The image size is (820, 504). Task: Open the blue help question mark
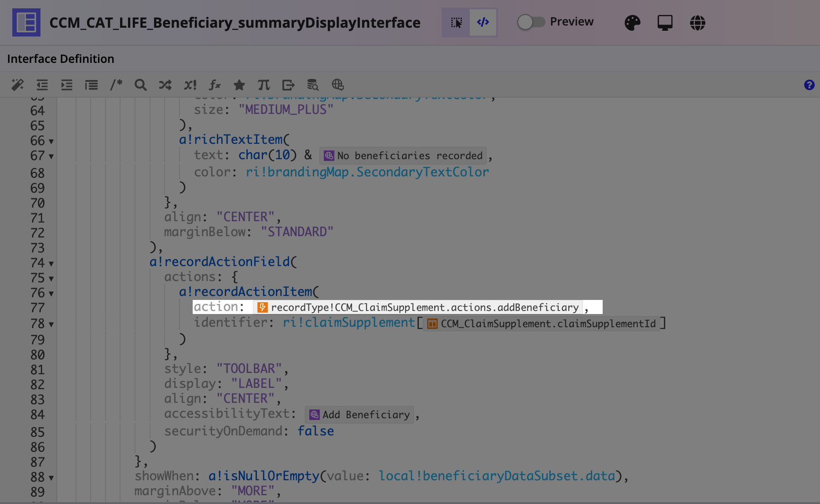tap(809, 85)
